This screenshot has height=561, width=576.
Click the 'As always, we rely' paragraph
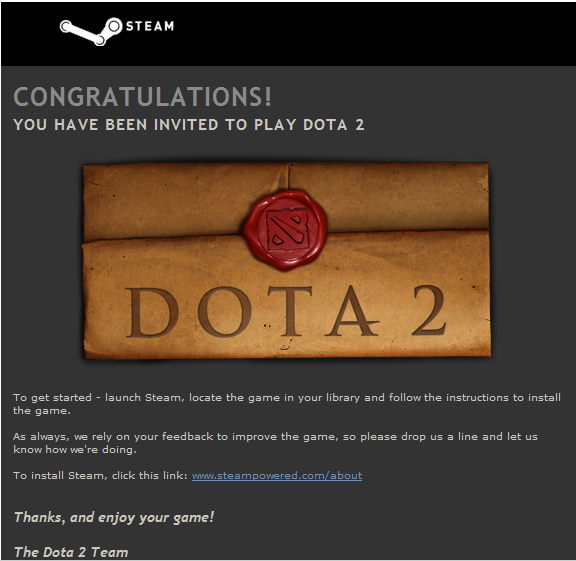click(276, 443)
